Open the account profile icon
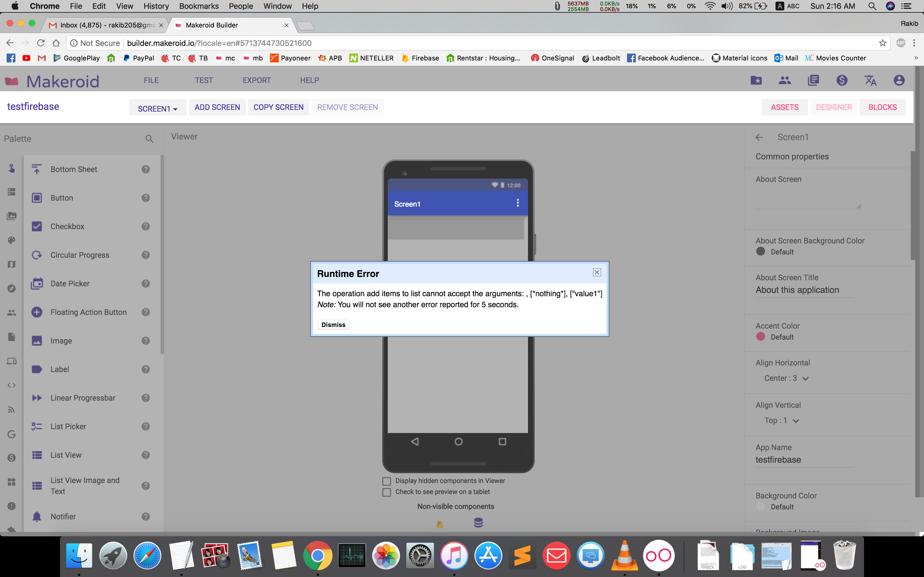 899,80
